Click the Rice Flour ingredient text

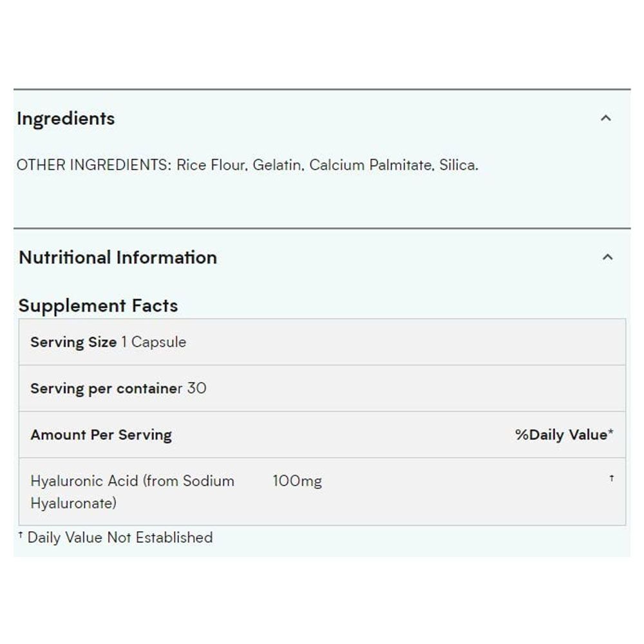(x=212, y=165)
